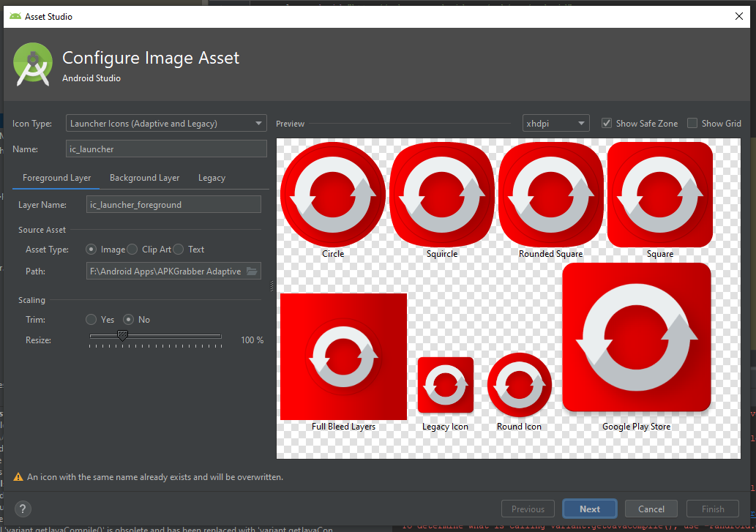Click the Round Icon preview
This screenshot has height=532, width=756.
coord(519,384)
